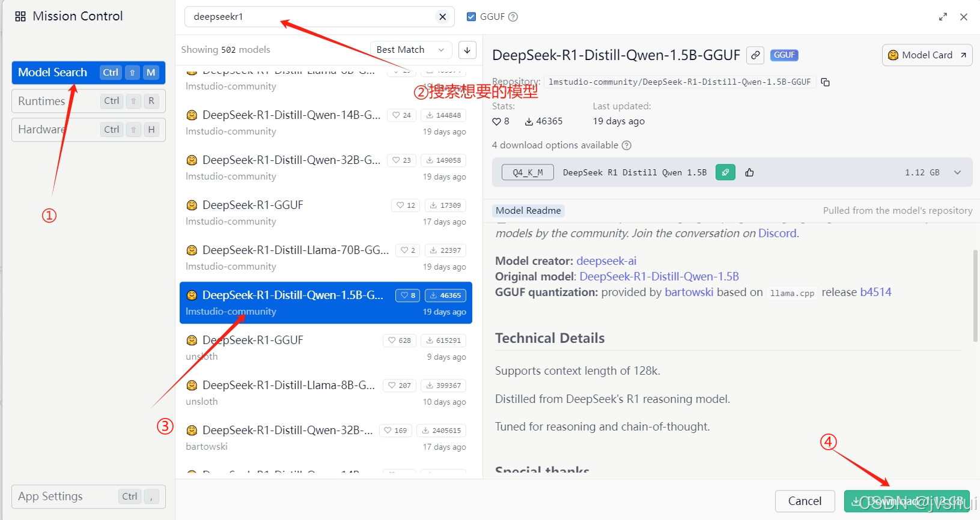Select DeepSeek-R1-Distill-Qwen-14B model row
Viewport: 980px width, 520px height.
(326, 122)
